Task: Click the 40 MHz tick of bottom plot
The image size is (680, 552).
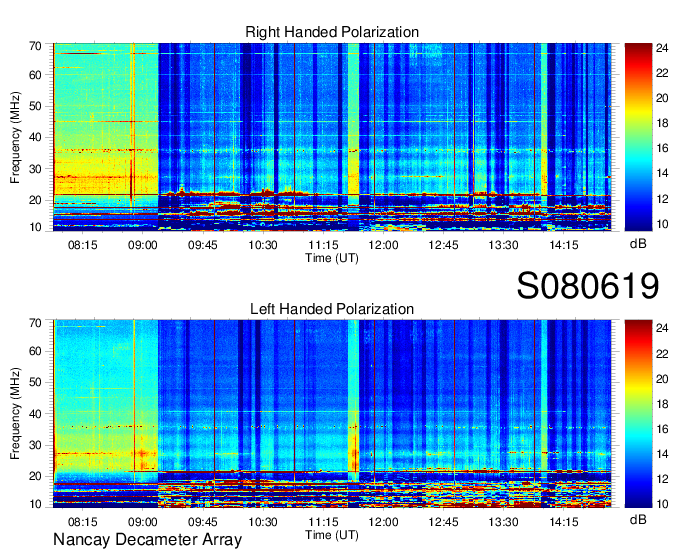Action: pos(35,414)
